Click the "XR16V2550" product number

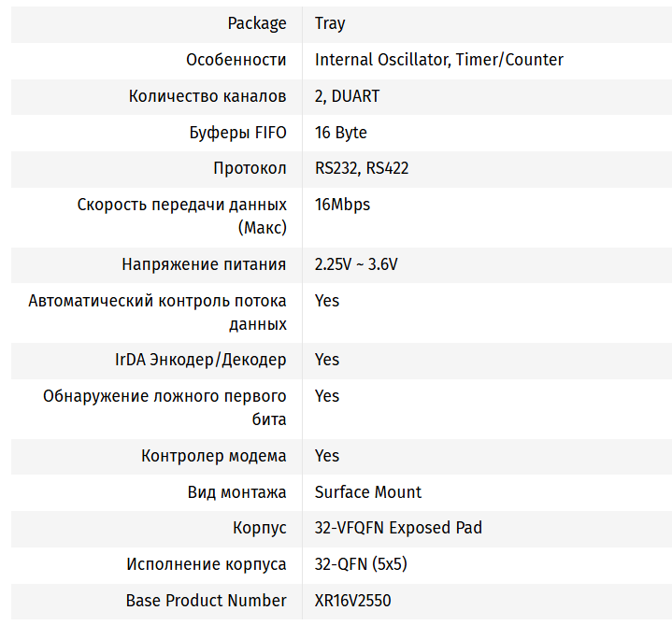tap(352, 601)
